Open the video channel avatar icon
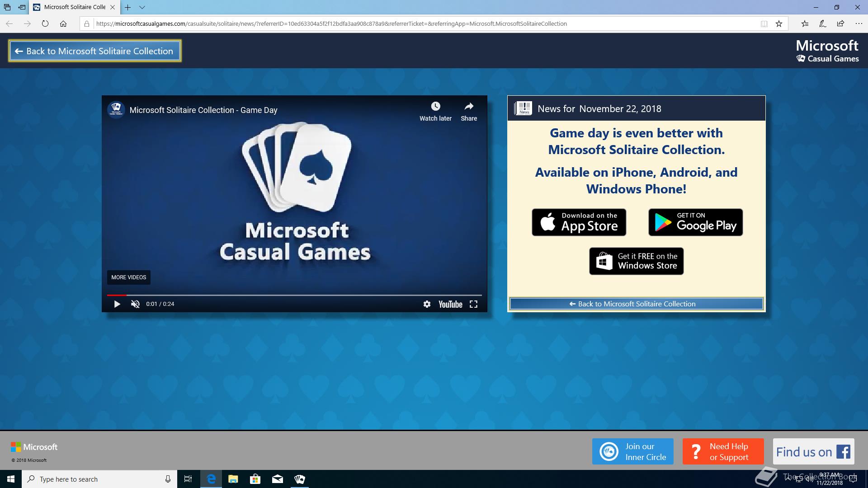Image resolution: width=868 pixels, height=488 pixels. [116, 110]
